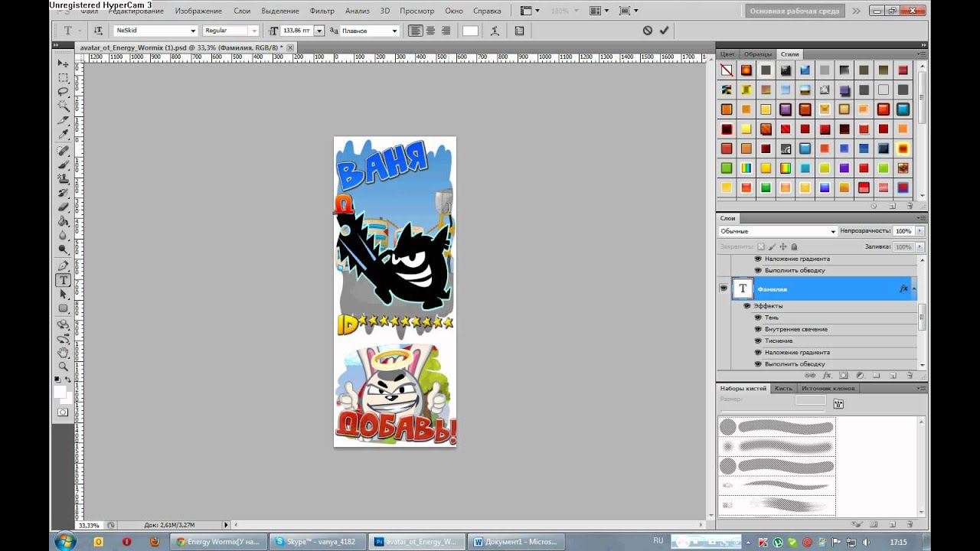This screenshot has width=980, height=551.
Task: Select the Healing Brush tool
Action: [x=64, y=151]
